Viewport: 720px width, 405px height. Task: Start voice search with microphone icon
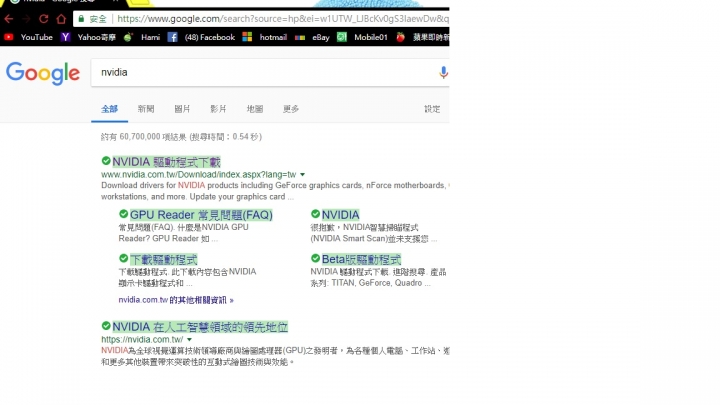click(443, 72)
